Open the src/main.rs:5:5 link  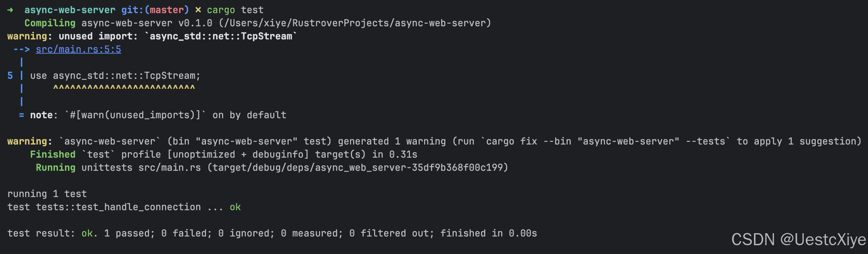(x=78, y=49)
